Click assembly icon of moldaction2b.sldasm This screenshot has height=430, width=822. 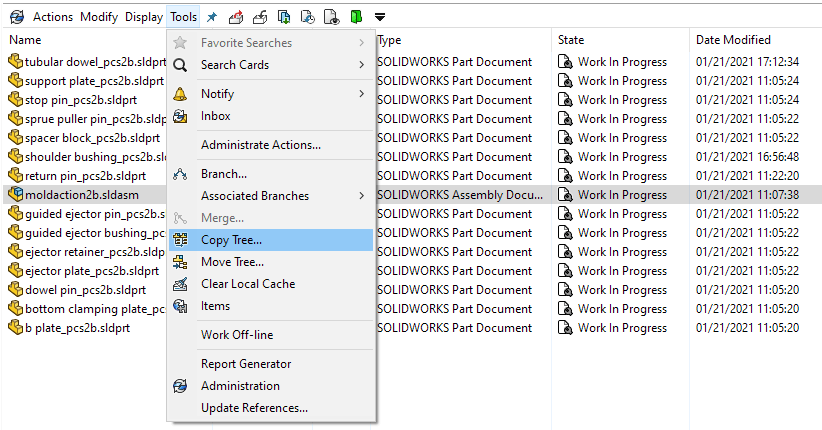tap(16, 195)
